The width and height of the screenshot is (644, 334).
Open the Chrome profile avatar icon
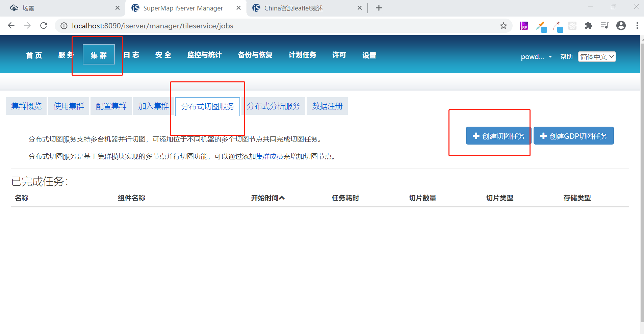tap(621, 26)
